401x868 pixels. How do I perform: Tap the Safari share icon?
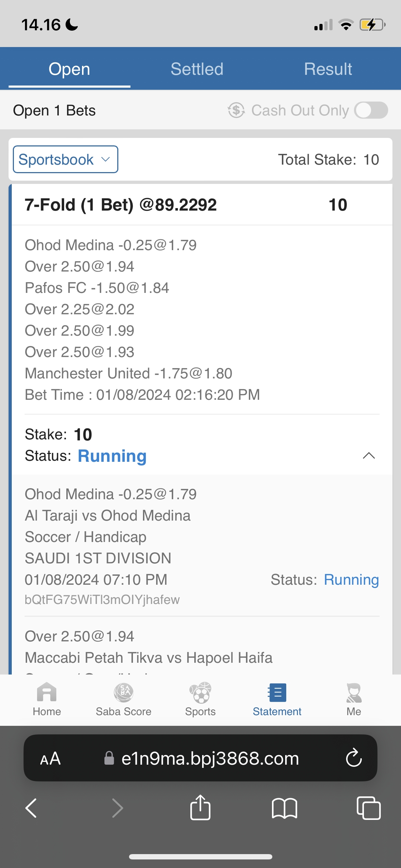(200, 808)
